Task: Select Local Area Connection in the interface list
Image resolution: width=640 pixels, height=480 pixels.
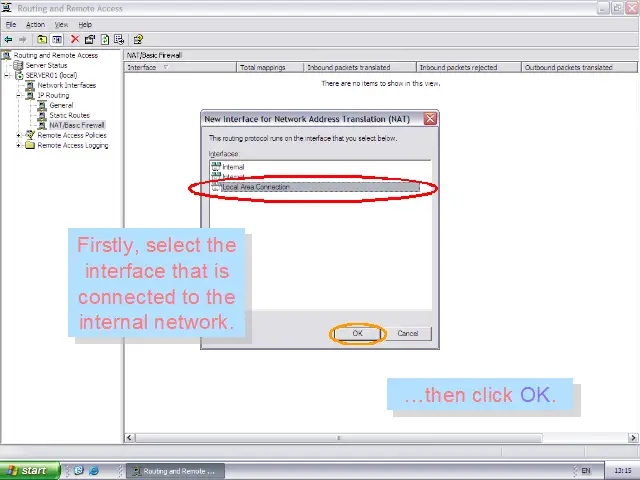Action: click(315, 187)
